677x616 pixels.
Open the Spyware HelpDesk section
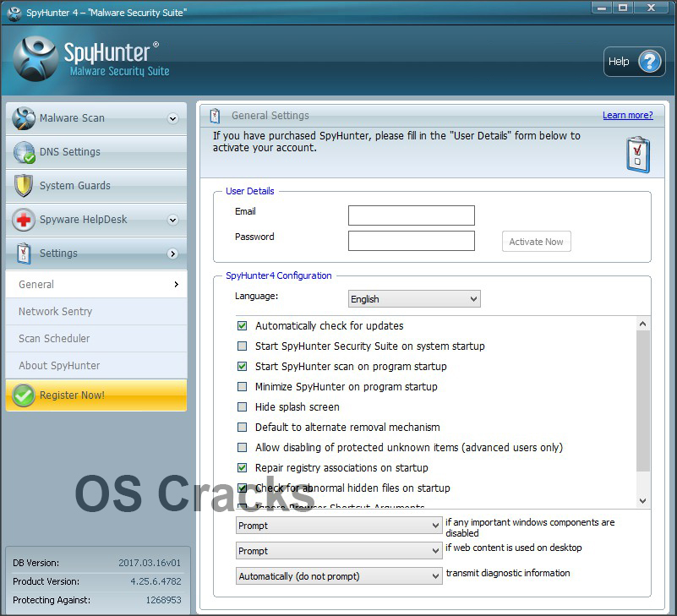(x=96, y=220)
